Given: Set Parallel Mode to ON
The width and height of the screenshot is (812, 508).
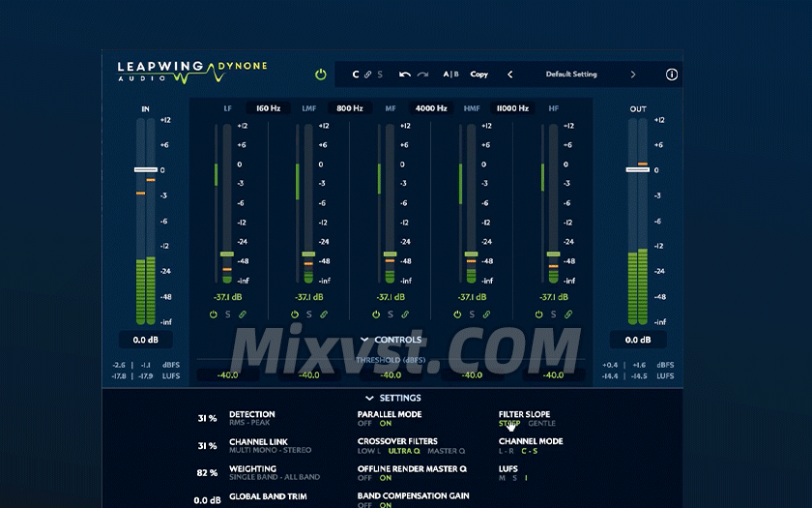Looking at the screenshot, I should click(386, 424).
